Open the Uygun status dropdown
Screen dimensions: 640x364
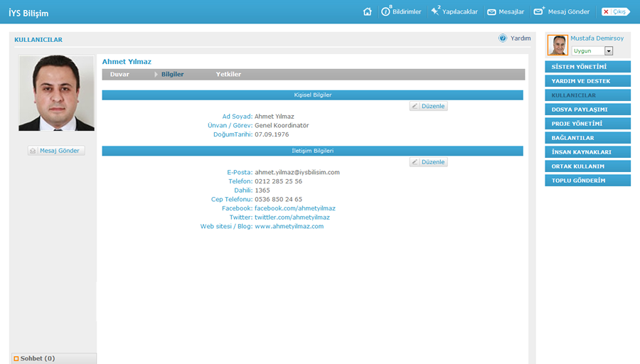tap(609, 51)
